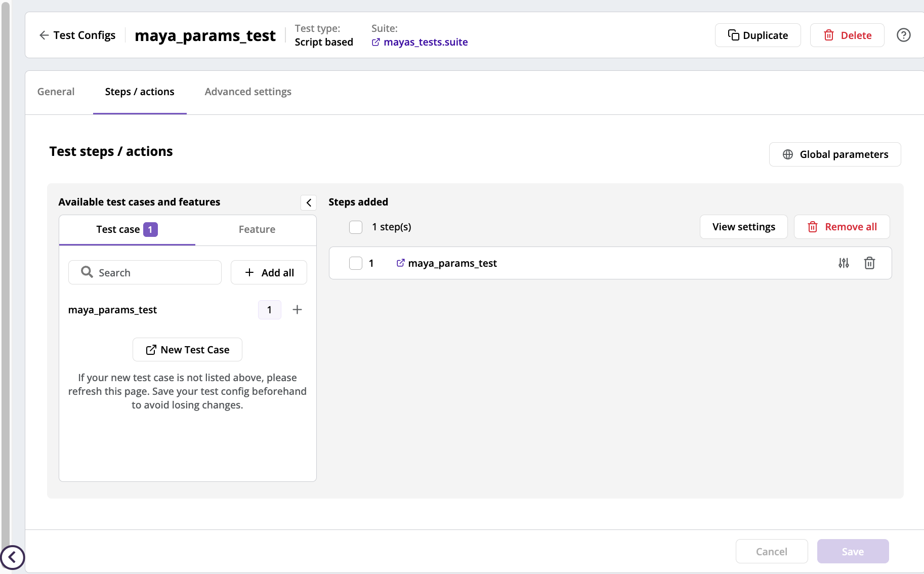This screenshot has height=574, width=924.
Task: Save the test config changes
Action: pos(853,551)
